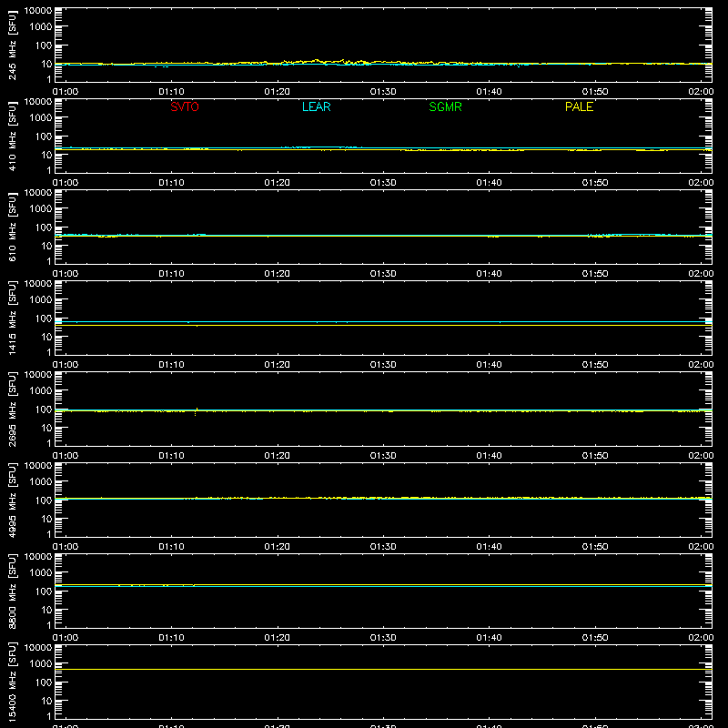The width and height of the screenshot is (728, 728).
Task: Click the 1000 y-axis value on 410 MHz panel
Action: [x=41, y=117]
